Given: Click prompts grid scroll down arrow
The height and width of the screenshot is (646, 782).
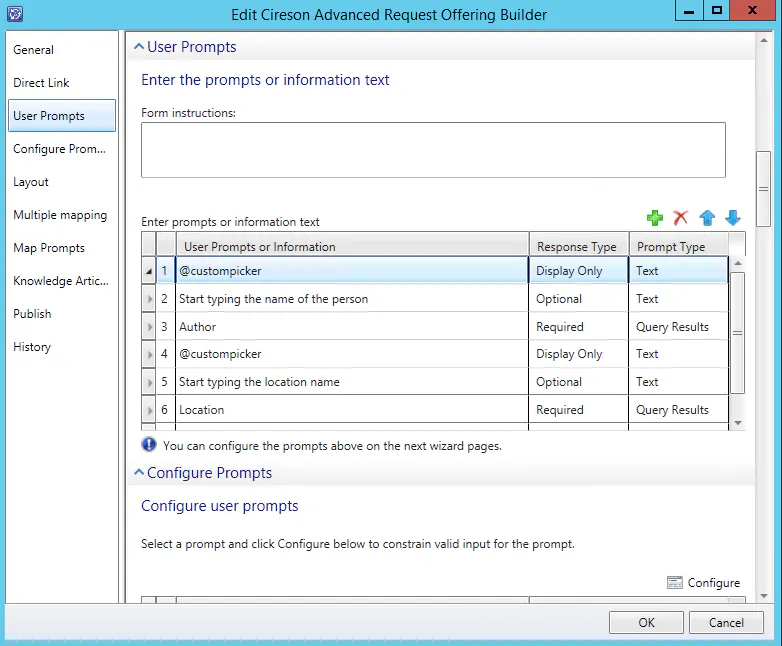Looking at the screenshot, I should (x=738, y=423).
